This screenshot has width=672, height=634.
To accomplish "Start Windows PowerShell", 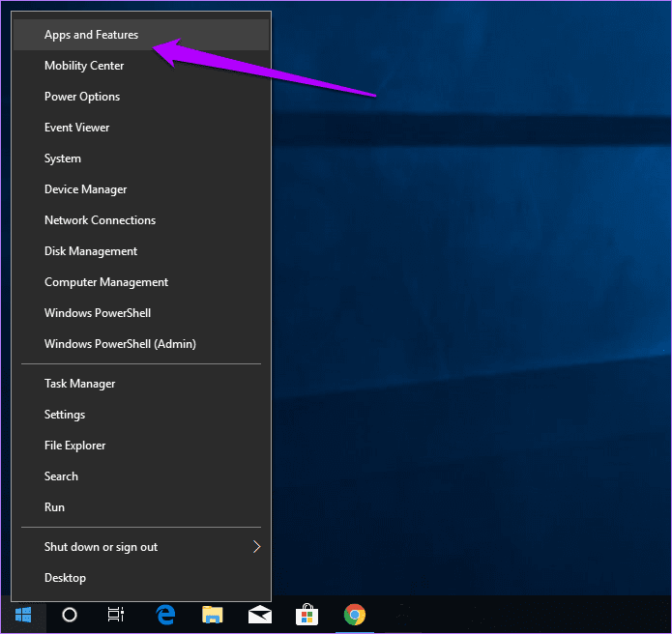I will [141, 313].
